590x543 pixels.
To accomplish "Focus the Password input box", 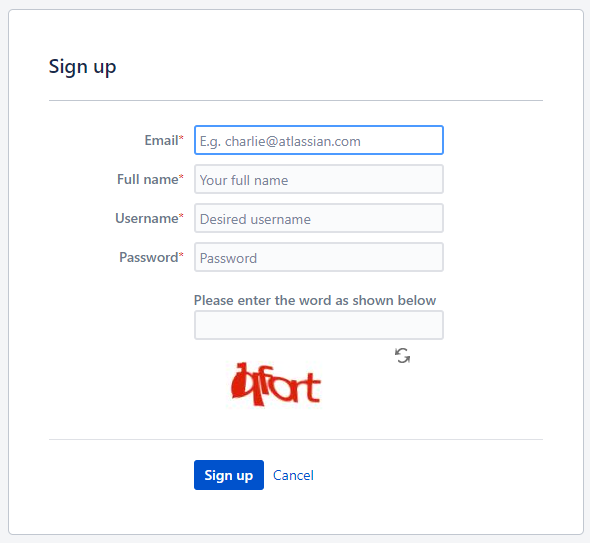I will point(319,257).
